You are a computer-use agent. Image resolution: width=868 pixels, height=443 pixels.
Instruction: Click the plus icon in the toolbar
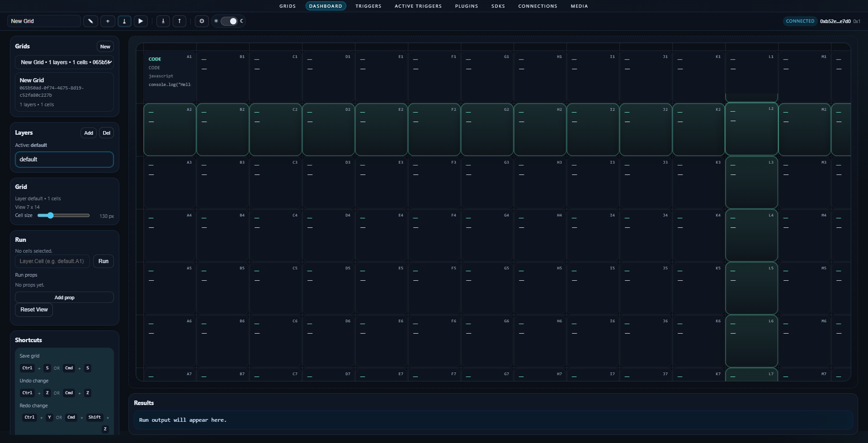click(x=108, y=21)
